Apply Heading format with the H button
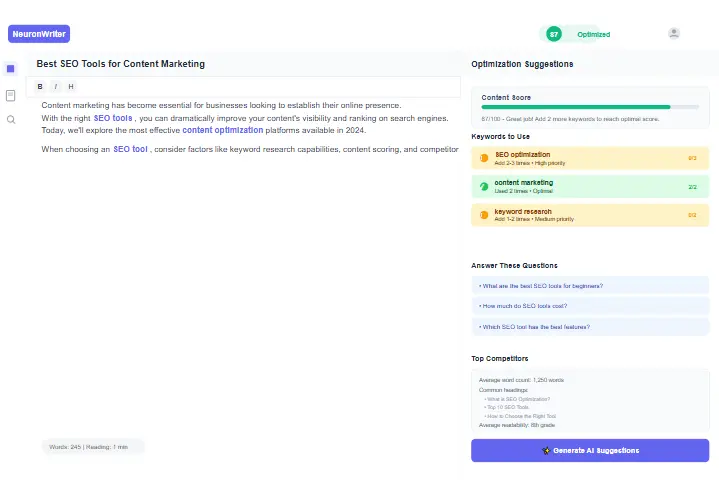 [71, 86]
